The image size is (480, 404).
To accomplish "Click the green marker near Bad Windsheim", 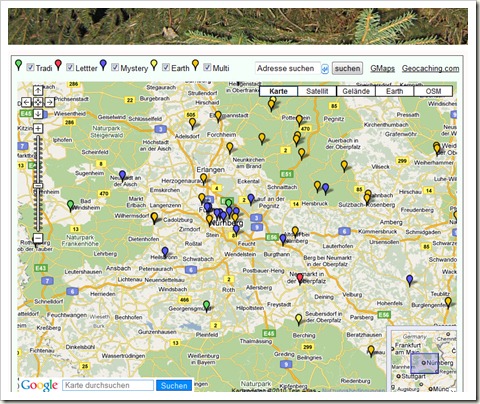I will tap(70, 205).
